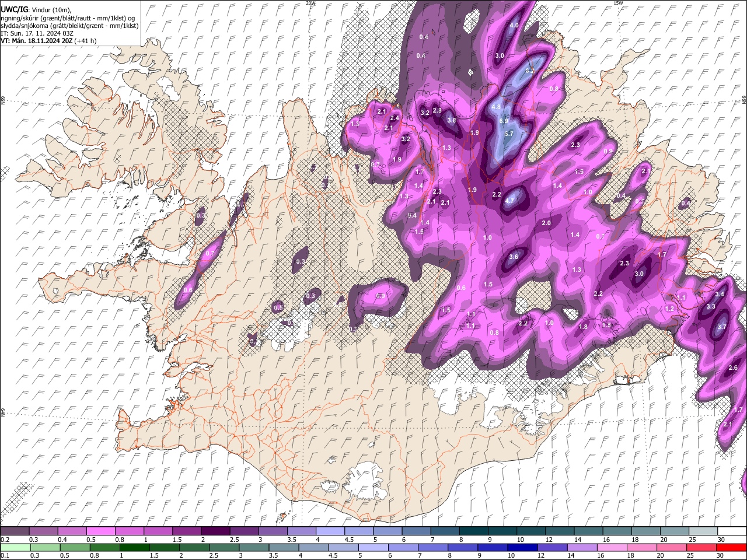Screen dimensions: 747x560
Task: Click the 3.3 precipitation value label
Action: 711,307
